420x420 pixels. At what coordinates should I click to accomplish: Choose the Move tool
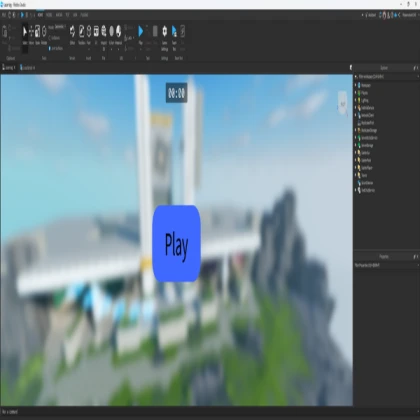click(x=31, y=35)
